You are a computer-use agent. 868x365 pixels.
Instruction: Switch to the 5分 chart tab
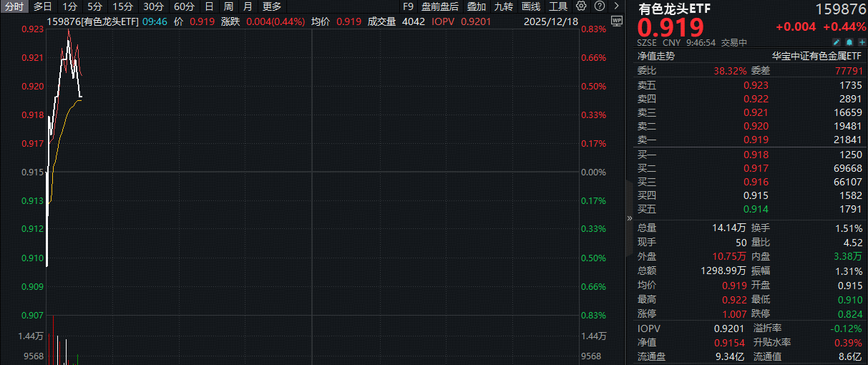point(94,6)
